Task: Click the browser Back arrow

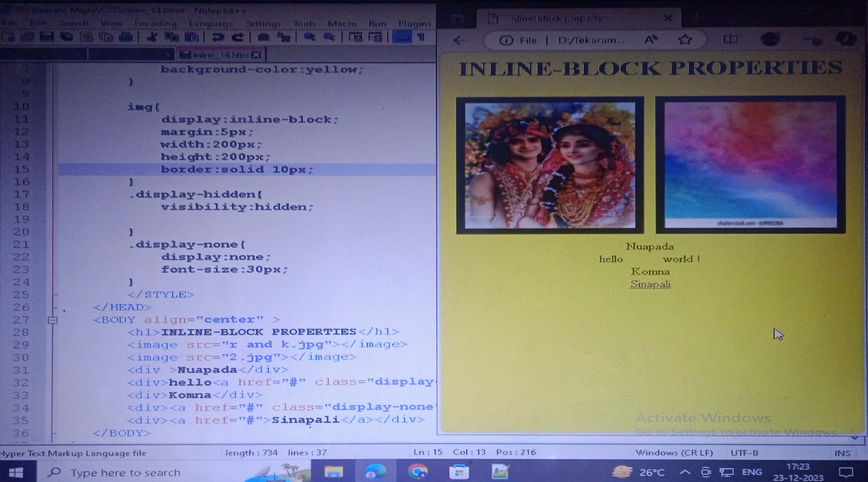Action: point(460,40)
